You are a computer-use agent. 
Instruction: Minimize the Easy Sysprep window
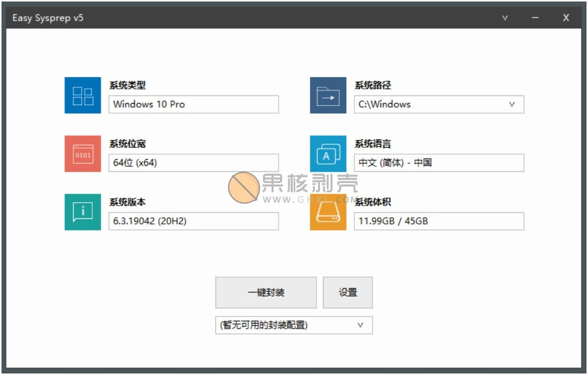coord(535,18)
